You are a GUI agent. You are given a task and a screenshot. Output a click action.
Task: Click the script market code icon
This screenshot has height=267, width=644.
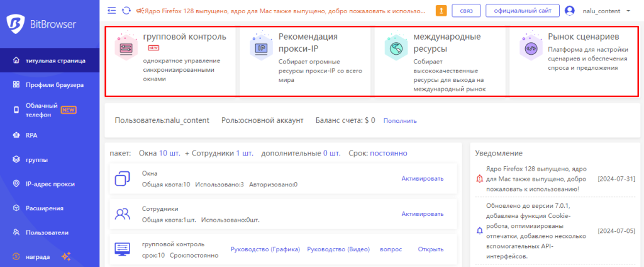click(x=531, y=47)
